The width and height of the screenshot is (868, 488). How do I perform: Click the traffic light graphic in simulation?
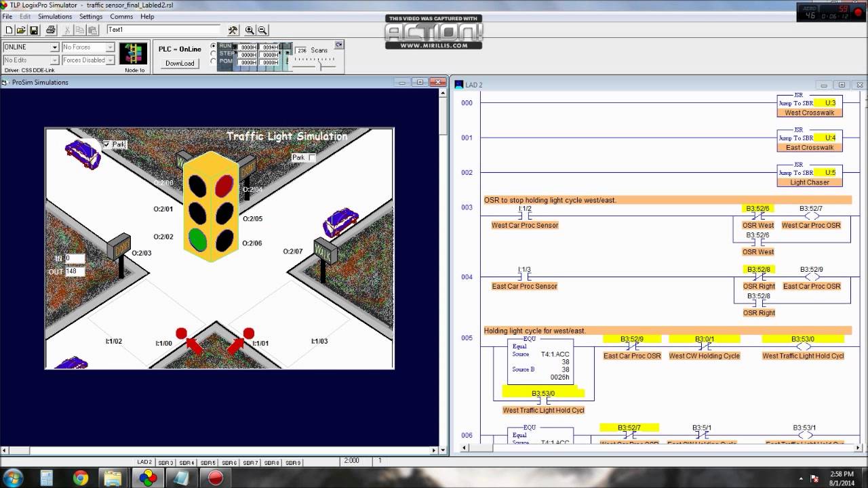pyautogui.click(x=211, y=207)
